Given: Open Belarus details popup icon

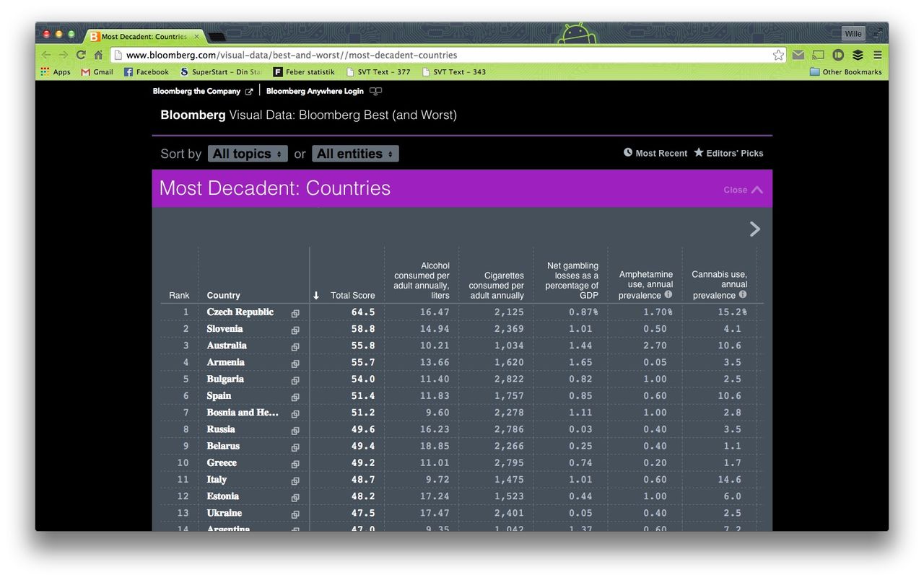Looking at the screenshot, I should pos(295,448).
